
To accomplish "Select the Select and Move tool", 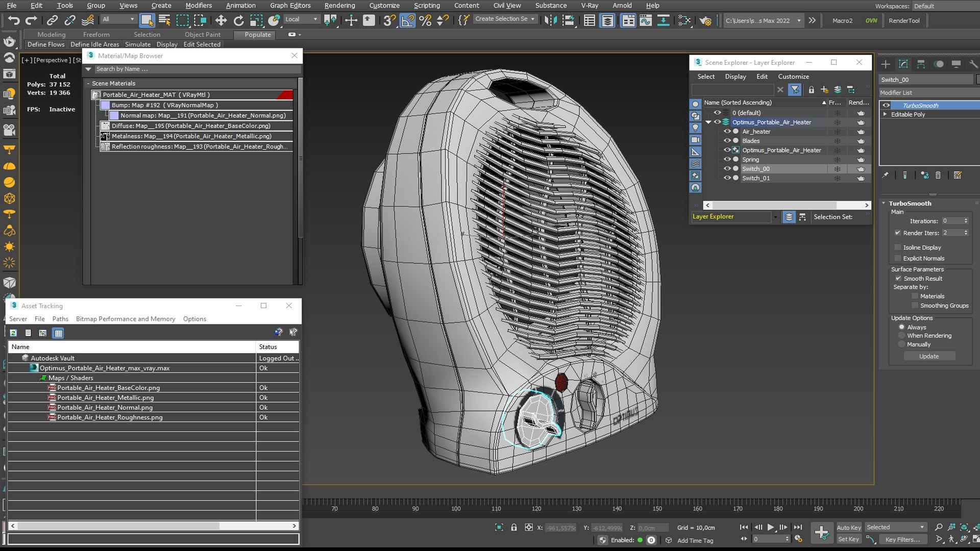I will coord(220,20).
